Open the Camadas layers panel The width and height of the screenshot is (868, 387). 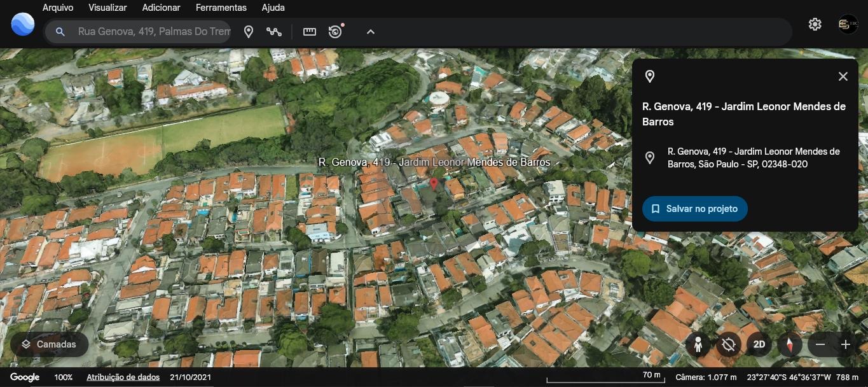coord(49,344)
